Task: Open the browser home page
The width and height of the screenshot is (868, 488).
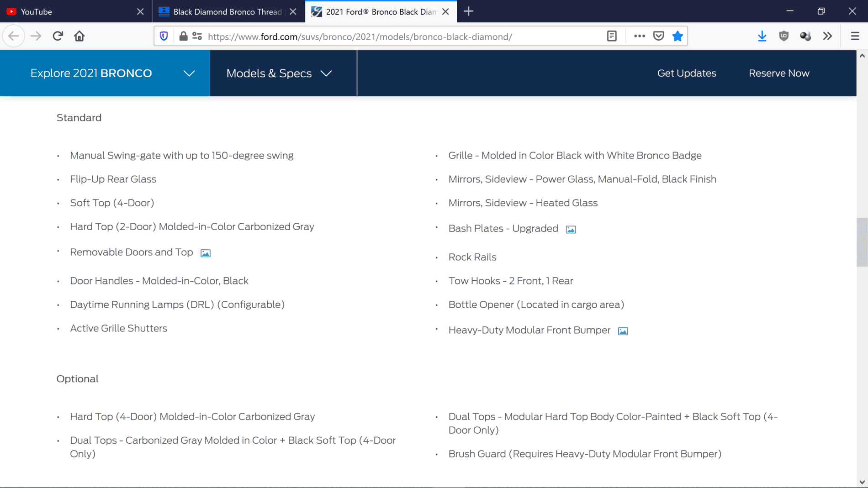Action: [x=79, y=36]
